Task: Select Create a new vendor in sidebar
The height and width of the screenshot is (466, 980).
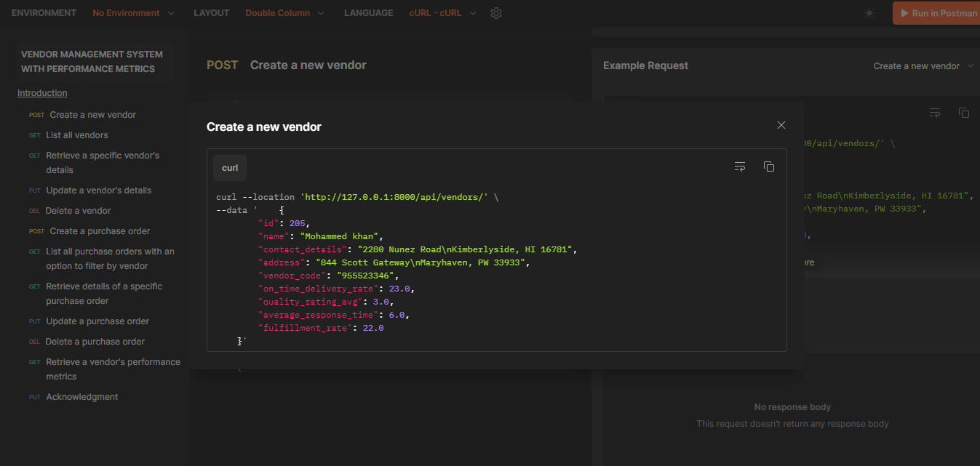Action: point(92,115)
